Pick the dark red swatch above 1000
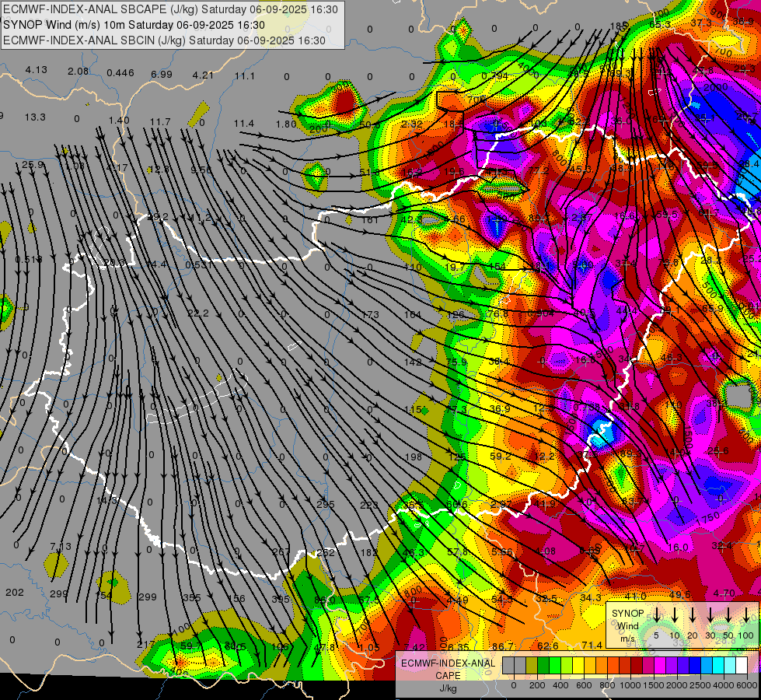The width and height of the screenshot is (761, 700). coord(637,665)
